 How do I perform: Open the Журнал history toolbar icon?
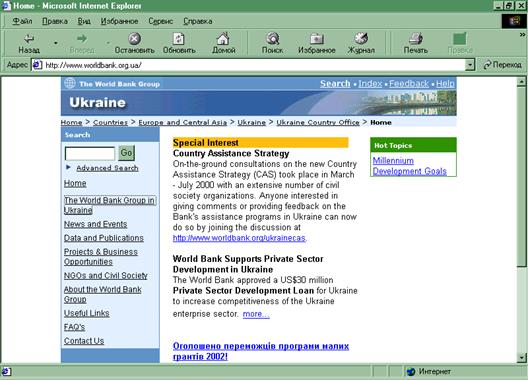pos(361,39)
